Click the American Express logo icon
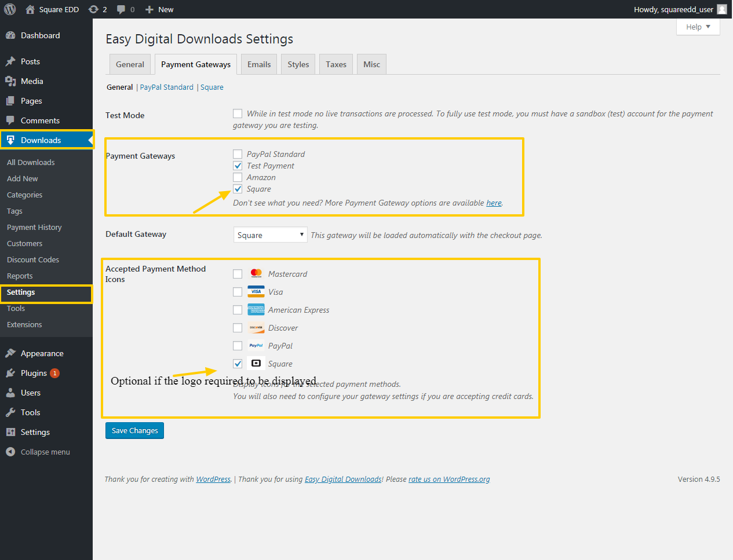The height and width of the screenshot is (560, 733). (256, 309)
